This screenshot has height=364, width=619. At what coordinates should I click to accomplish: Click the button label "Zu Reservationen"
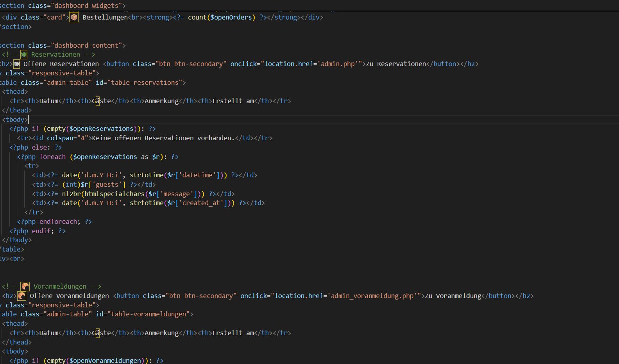pyautogui.click(x=396, y=64)
